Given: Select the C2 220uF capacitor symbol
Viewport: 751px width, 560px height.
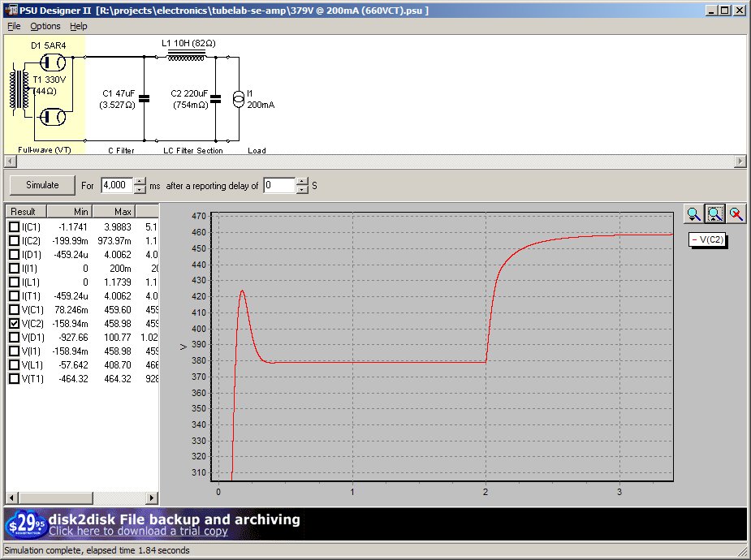Looking at the screenshot, I should [215, 99].
